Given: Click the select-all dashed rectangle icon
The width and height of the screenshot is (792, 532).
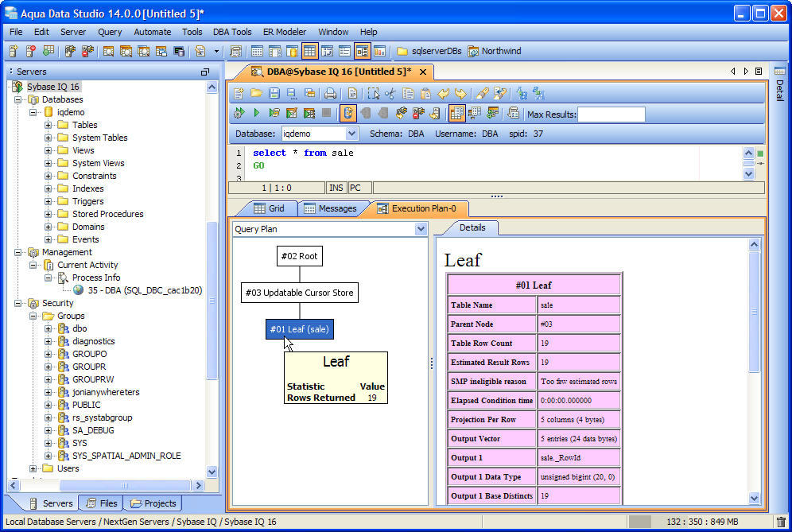Looking at the screenshot, I should (x=373, y=94).
